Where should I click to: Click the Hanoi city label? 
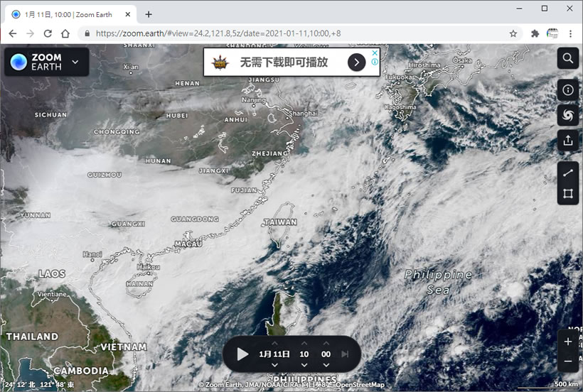(92, 254)
